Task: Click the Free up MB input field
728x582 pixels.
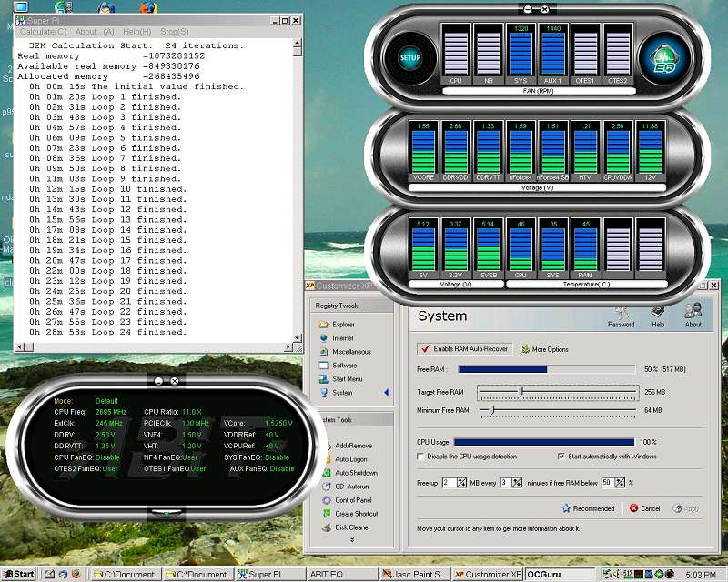Action: pyautogui.click(x=449, y=483)
